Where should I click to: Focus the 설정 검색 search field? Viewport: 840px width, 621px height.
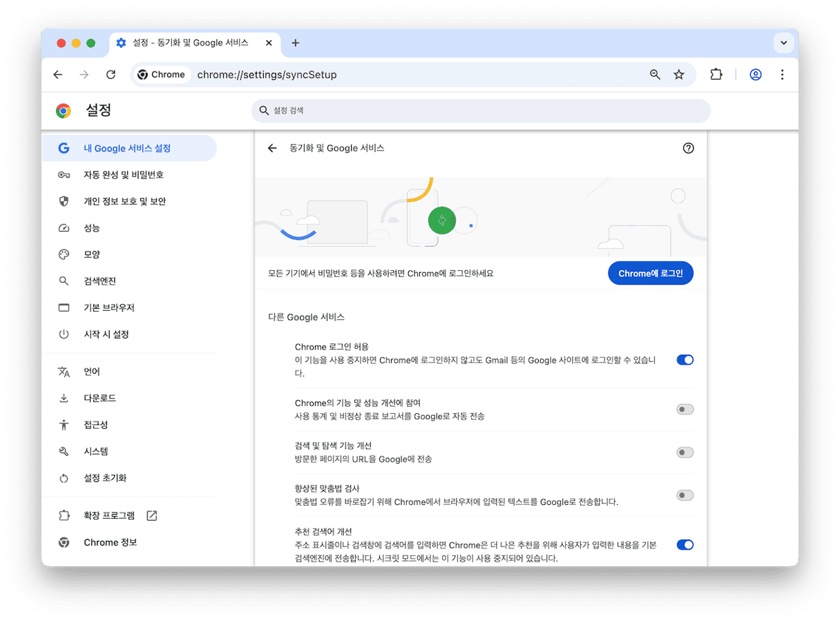[x=481, y=111]
